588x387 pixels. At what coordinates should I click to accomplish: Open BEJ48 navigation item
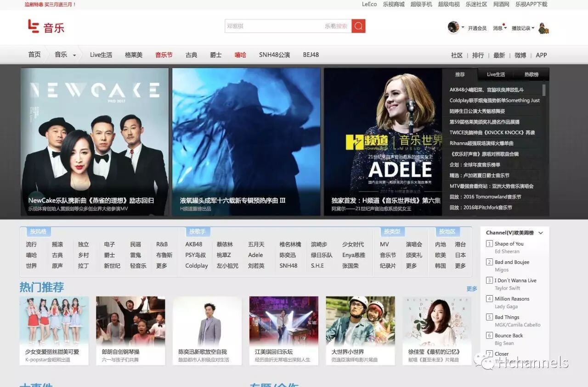tap(311, 55)
